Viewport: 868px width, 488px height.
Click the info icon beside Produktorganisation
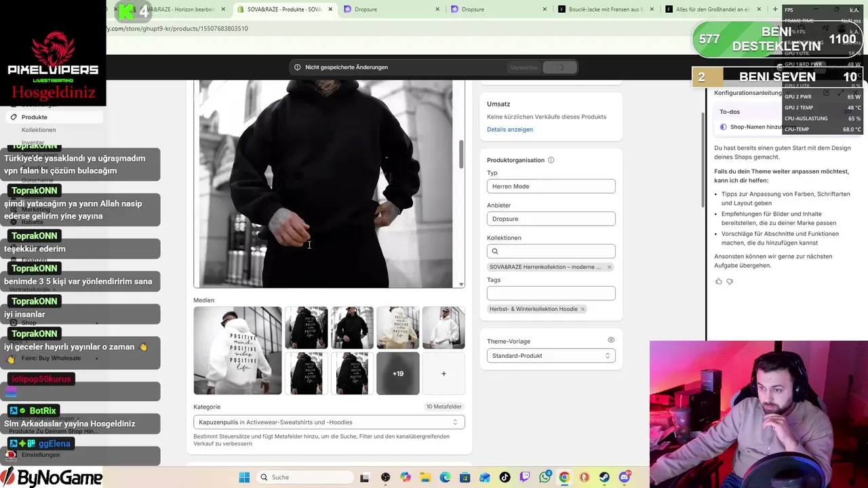point(551,160)
